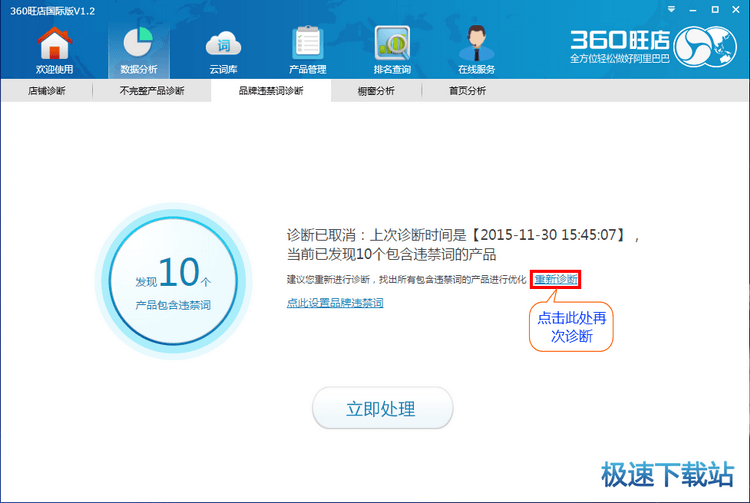This screenshot has height=503, width=750.
Task: Switch to the 不完整产品诊断 tab
Action: click(x=152, y=91)
